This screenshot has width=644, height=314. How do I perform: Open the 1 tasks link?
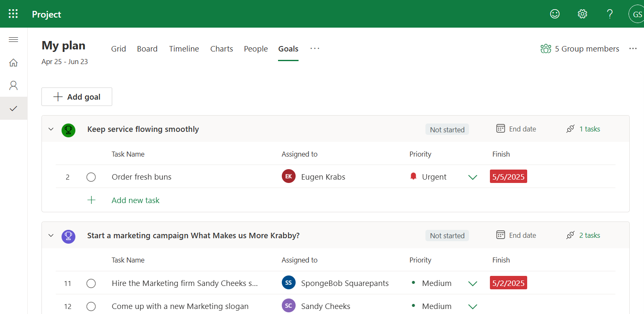[590, 129]
